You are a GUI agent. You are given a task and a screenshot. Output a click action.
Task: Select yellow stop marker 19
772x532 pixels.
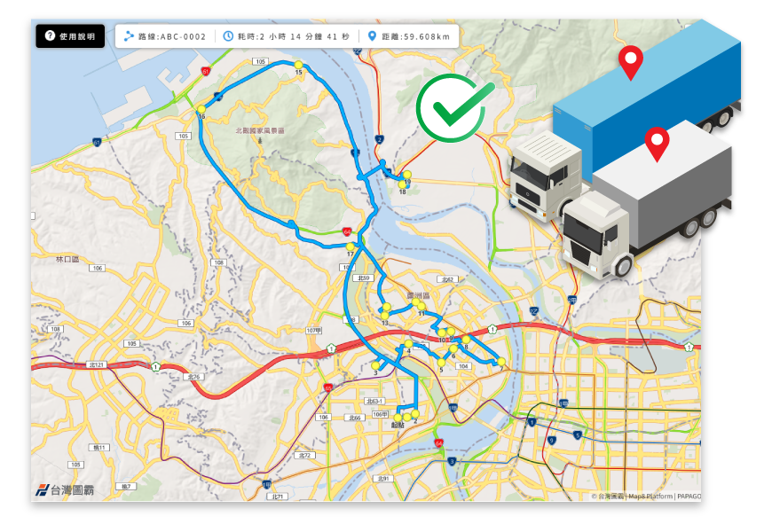(407, 175)
